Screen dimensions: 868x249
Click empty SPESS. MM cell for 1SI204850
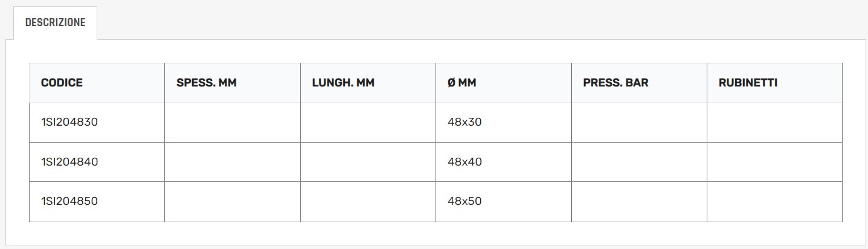[232, 201]
